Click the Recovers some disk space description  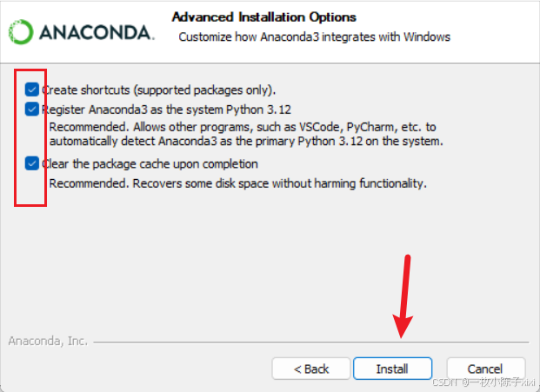tap(238, 183)
